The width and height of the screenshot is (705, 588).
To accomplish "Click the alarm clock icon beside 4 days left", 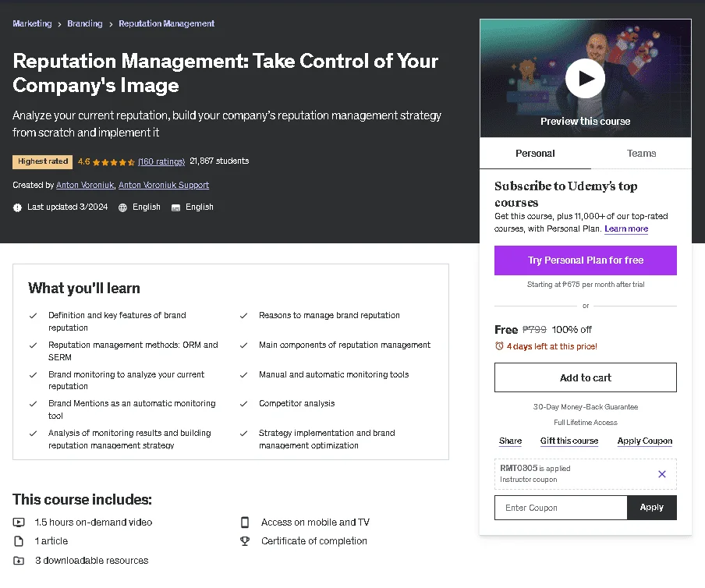I will pos(499,345).
